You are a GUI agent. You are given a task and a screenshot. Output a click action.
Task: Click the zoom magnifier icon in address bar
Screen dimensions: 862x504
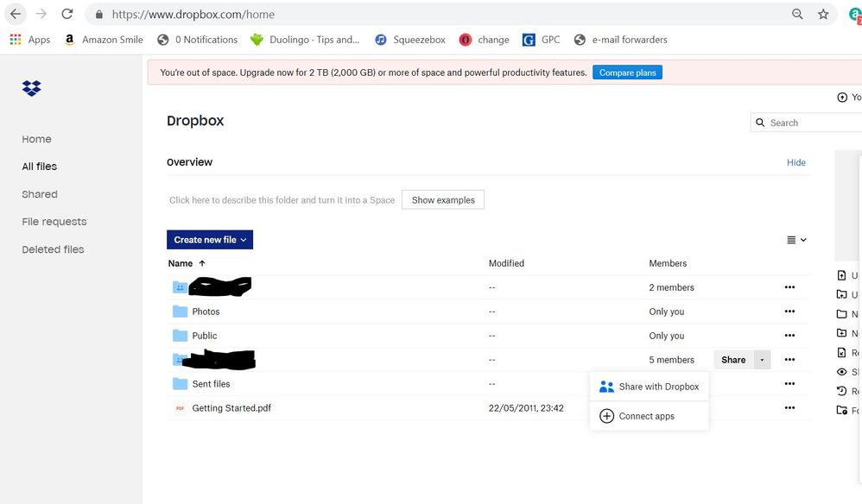(x=797, y=15)
